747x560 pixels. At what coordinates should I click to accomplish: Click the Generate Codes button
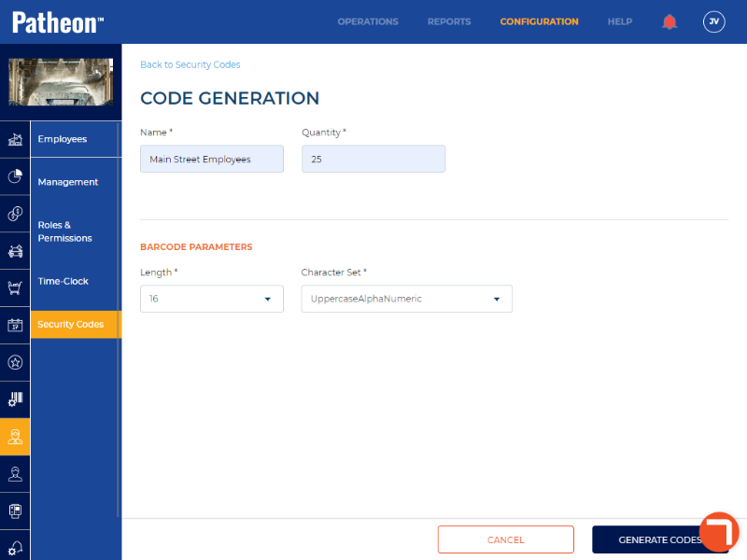660,539
